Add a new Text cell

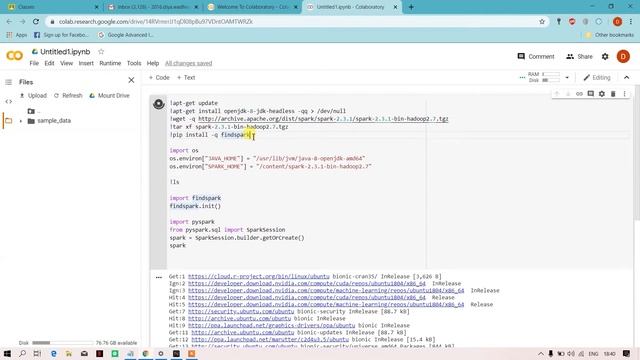[x=186, y=78]
